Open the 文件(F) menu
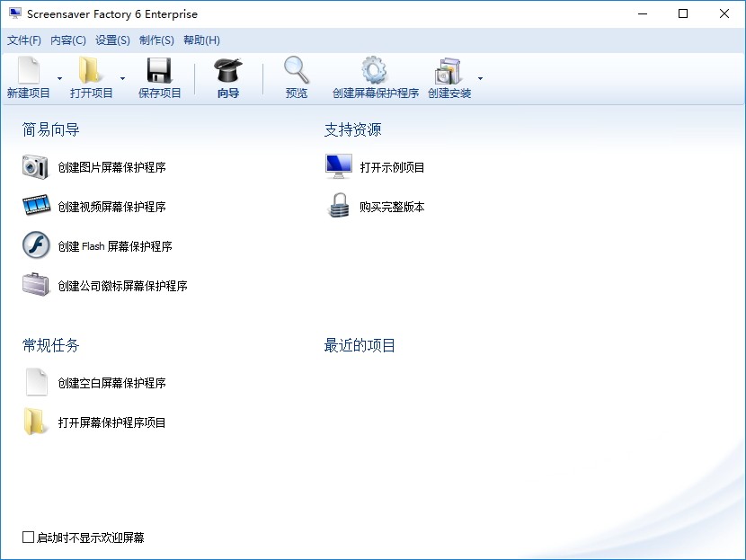746x560 pixels. click(24, 40)
